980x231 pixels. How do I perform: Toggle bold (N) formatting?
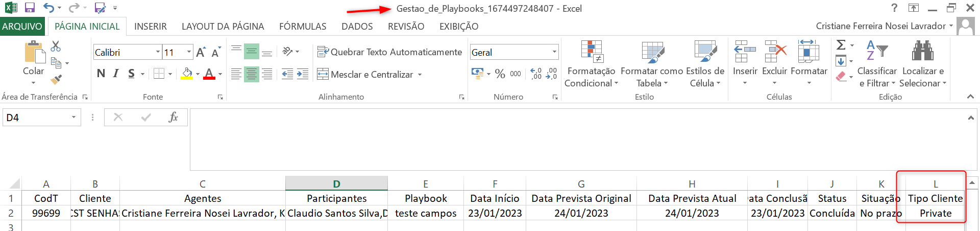(101, 74)
